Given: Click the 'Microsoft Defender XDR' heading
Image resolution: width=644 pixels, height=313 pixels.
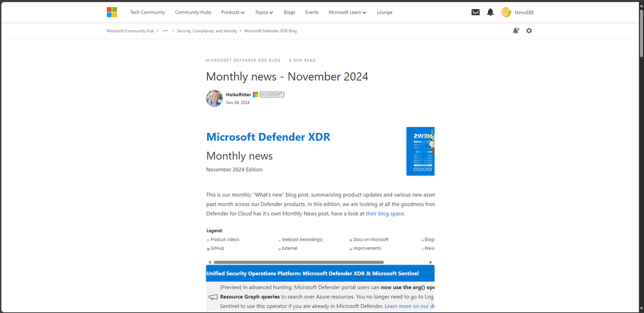Looking at the screenshot, I should point(268,137).
